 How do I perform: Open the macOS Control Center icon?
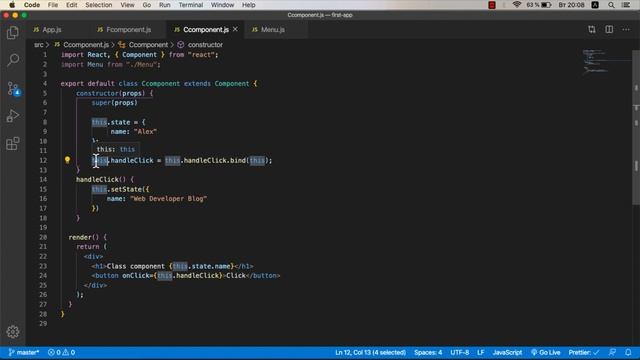pos(626,5)
